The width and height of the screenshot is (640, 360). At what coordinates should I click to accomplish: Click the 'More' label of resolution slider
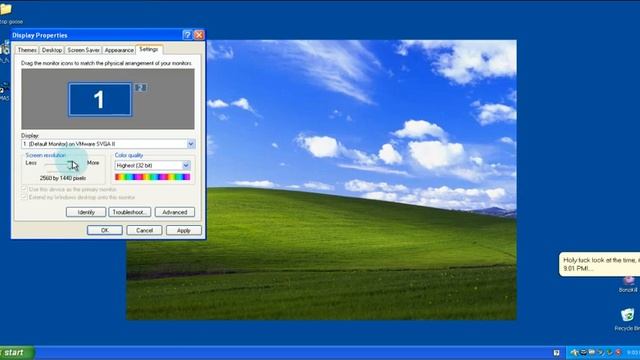pos(93,163)
